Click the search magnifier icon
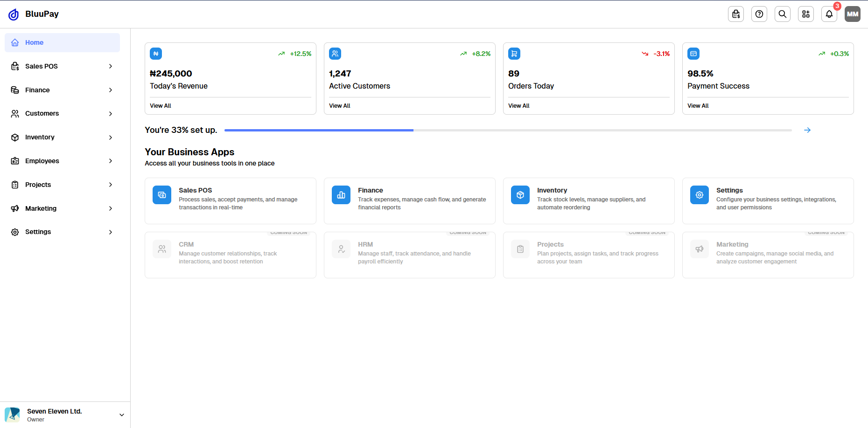This screenshot has height=428, width=868. coord(783,14)
